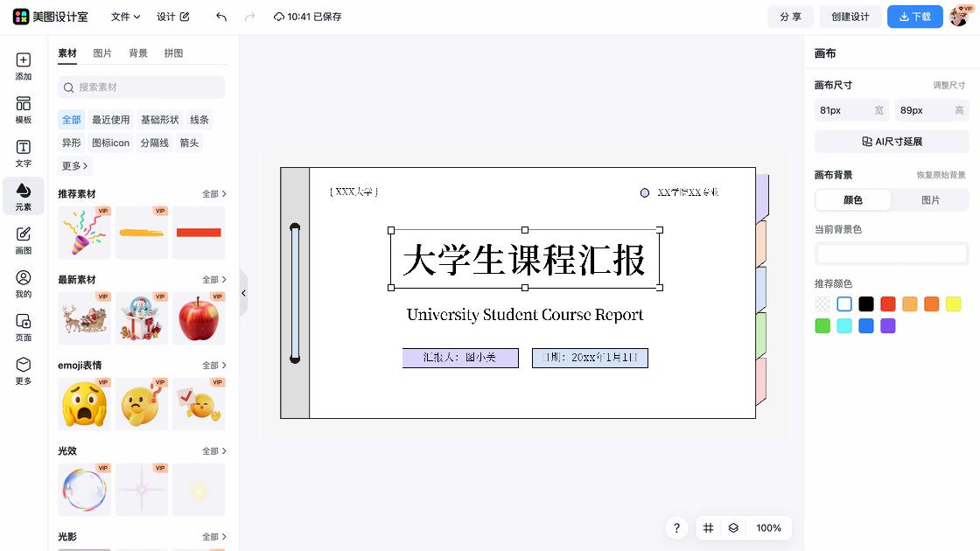Viewport: 980px width, 551px height.
Task: Select the 全部 filter chip
Action: [x=71, y=120]
